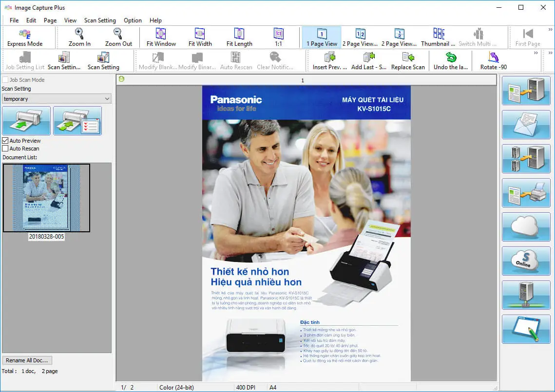
Task: Click Switch Multi toolbar icon
Action: coord(478,37)
